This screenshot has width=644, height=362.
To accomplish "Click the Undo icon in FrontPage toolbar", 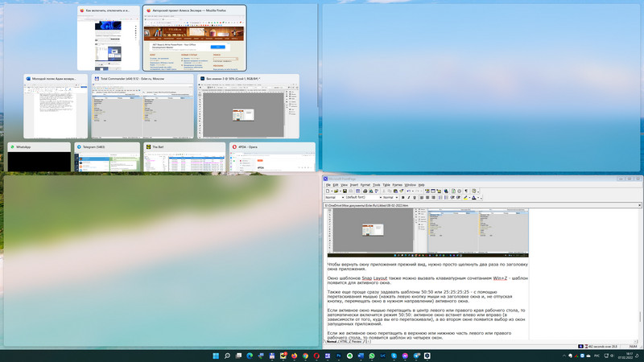I will point(408,191).
